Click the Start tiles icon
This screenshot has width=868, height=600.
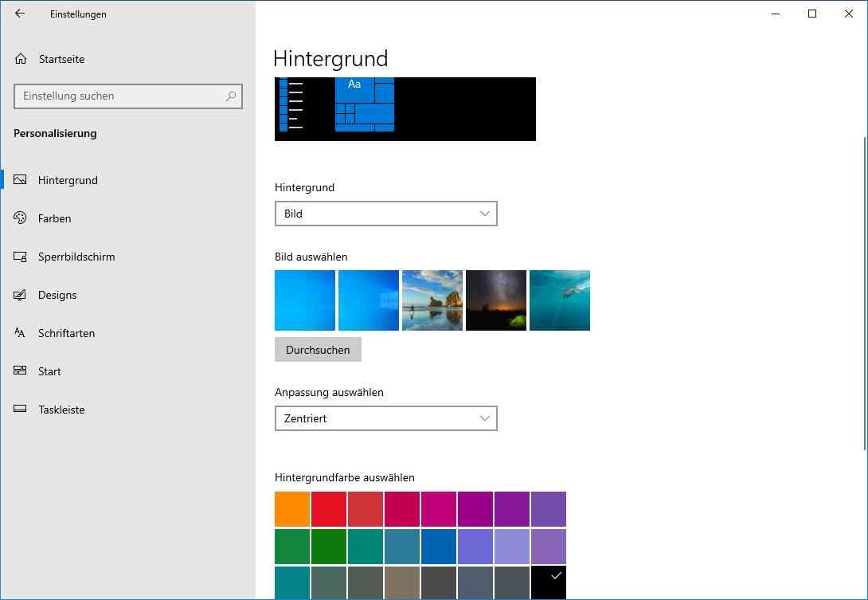click(x=20, y=370)
